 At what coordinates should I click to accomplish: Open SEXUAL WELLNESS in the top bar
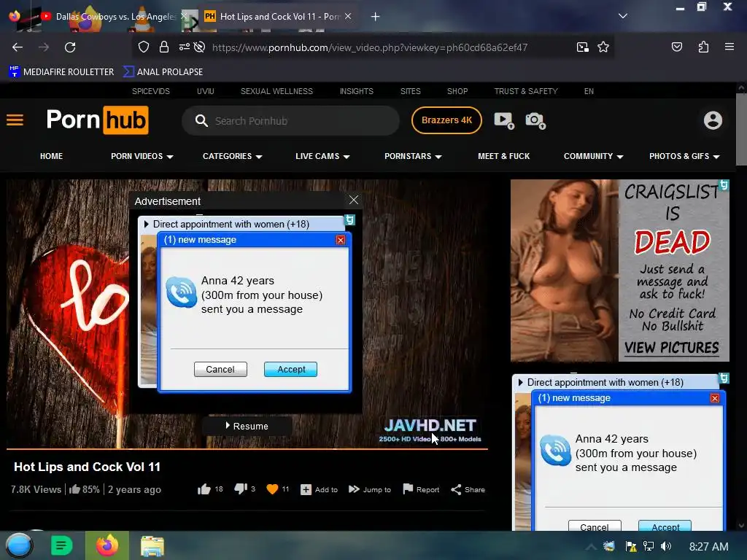coord(276,91)
